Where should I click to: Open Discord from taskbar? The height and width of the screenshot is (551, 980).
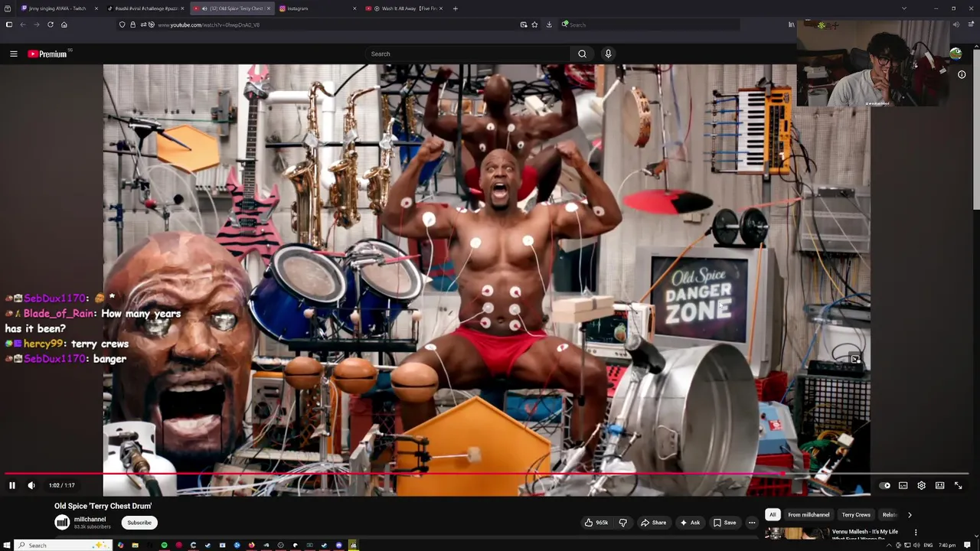point(338,546)
